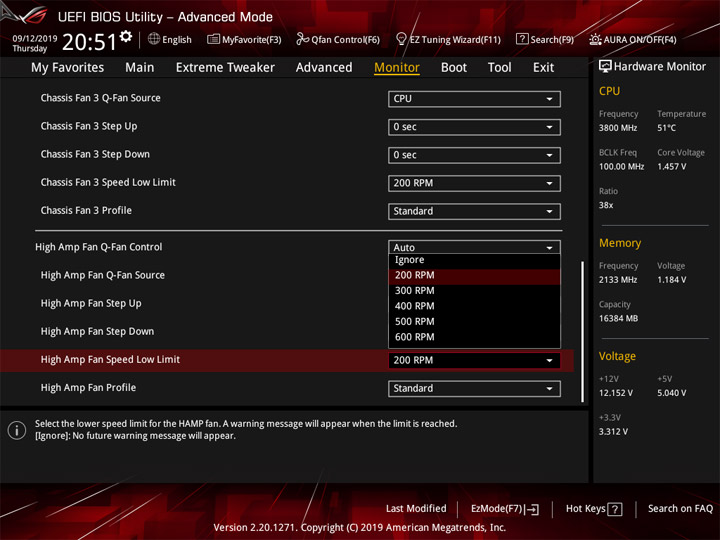The width and height of the screenshot is (720, 540).
Task: Click the +3.3V value 3.312 V
Action: [x=613, y=432]
